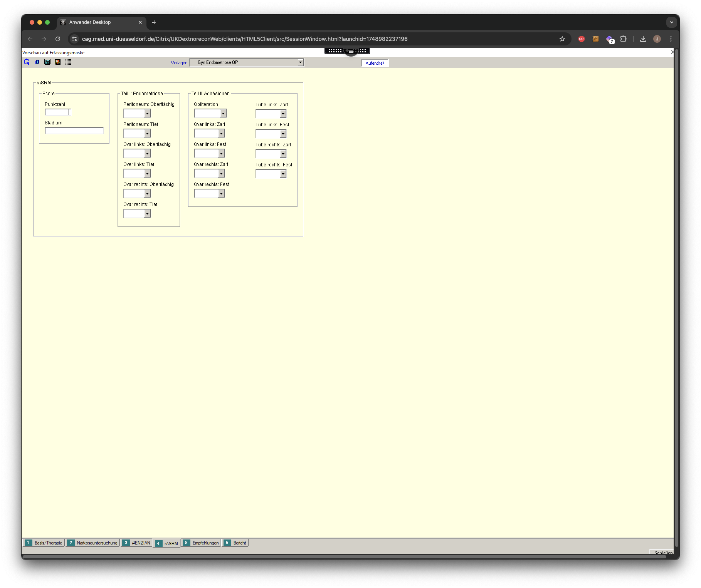Image resolution: width=701 pixels, height=588 pixels.
Task: Expand the Ovar rechts: Tief dropdown
Action: pyautogui.click(x=147, y=214)
